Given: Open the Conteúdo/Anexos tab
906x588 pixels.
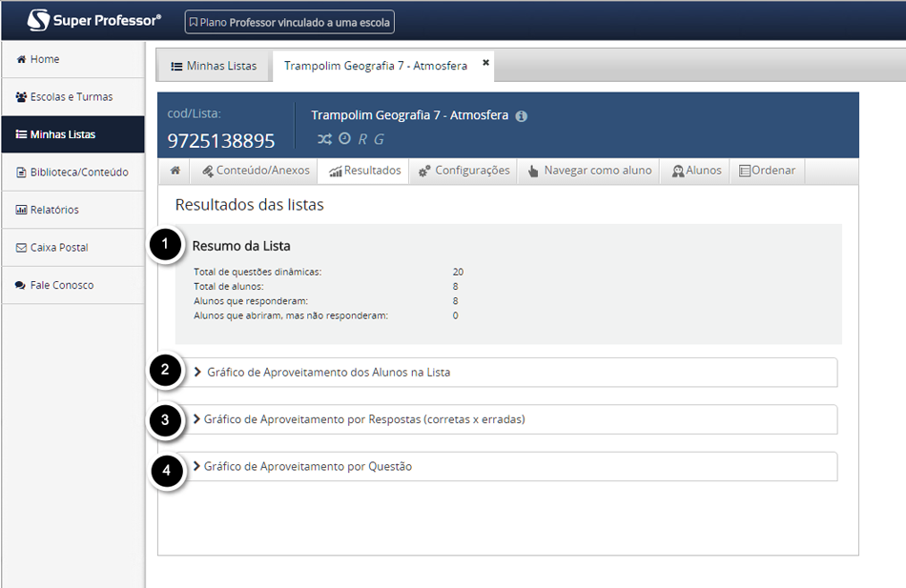Looking at the screenshot, I should [x=254, y=171].
